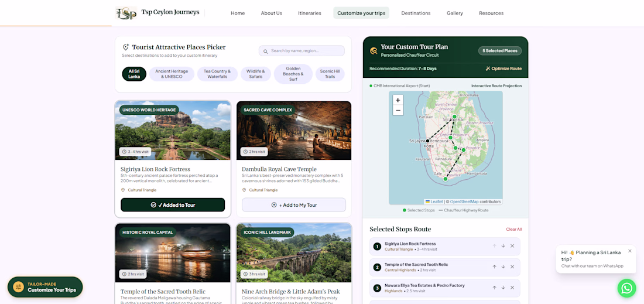
Task: Remove Temple of the Sacred Tooth Relic stop
Action: click(x=512, y=267)
